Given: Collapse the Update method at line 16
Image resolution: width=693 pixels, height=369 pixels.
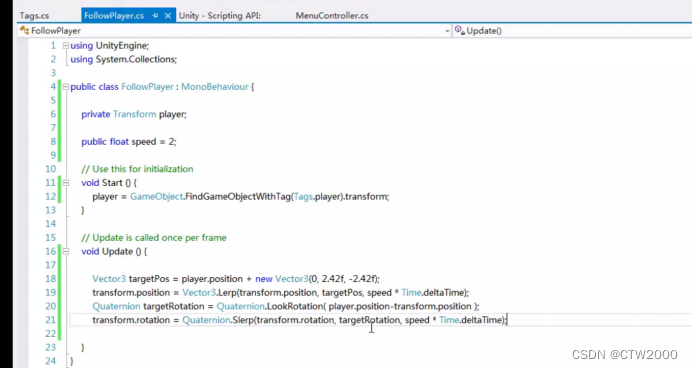Looking at the screenshot, I should click(x=66, y=251).
